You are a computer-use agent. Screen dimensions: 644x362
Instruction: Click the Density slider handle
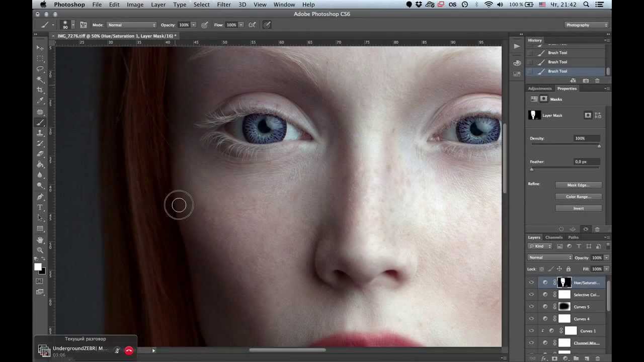(599, 146)
